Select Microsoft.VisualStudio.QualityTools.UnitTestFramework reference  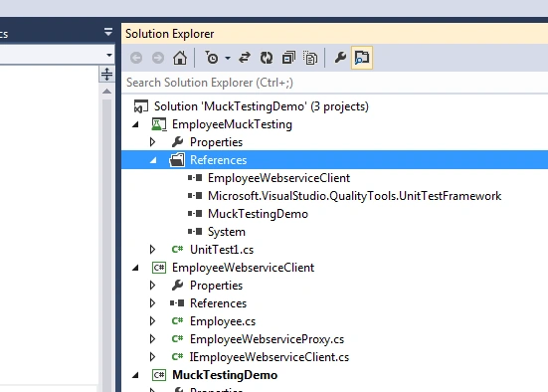(x=354, y=196)
